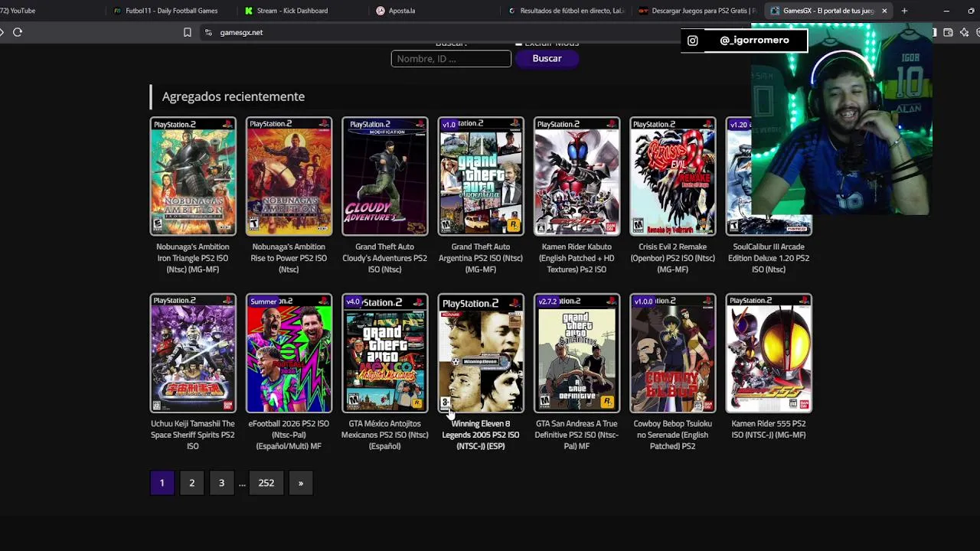The height and width of the screenshot is (551, 980).
Task: Open Uchuu Keiji Tamashii cover image
Action: pos(193,354)
